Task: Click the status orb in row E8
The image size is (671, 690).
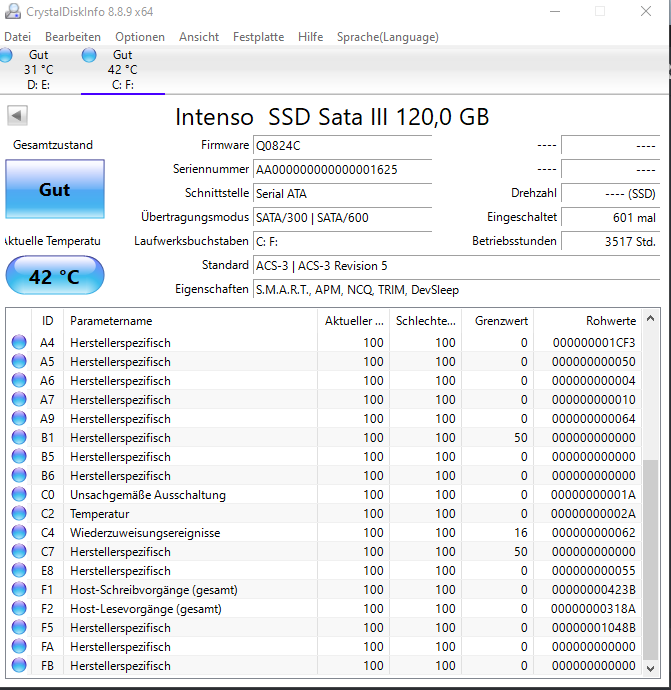Action: click(19, 570)
